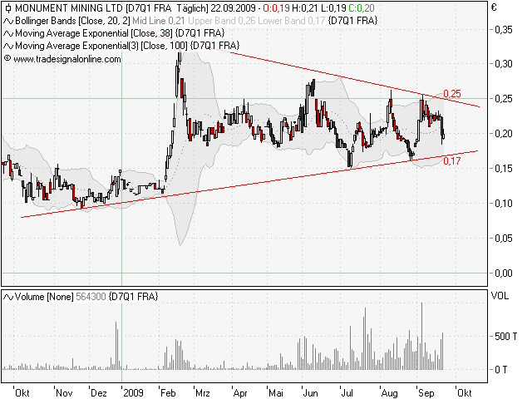The height and width of the screenshot is (399, 532).
Task: Open the www.tradesignalonline.com link
Action: pyautogui.click(x=67, y=59)
